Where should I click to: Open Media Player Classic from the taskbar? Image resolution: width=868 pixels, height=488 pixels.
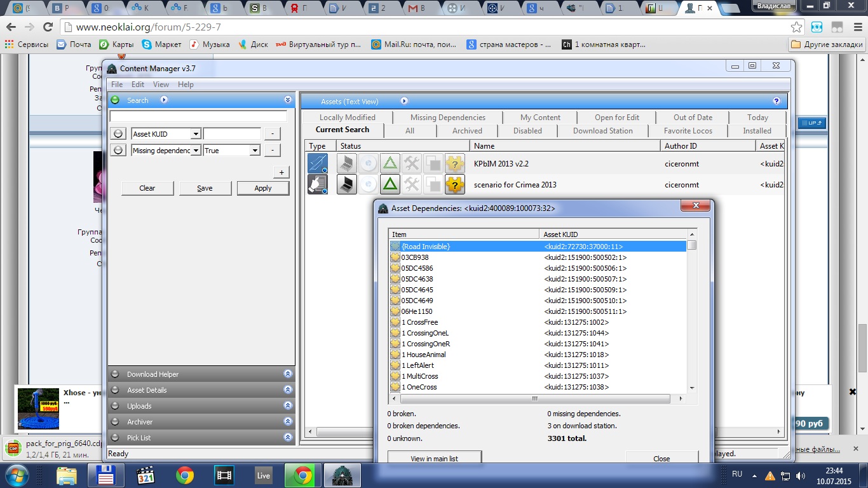pyautogui.click(x=146, y=475)
